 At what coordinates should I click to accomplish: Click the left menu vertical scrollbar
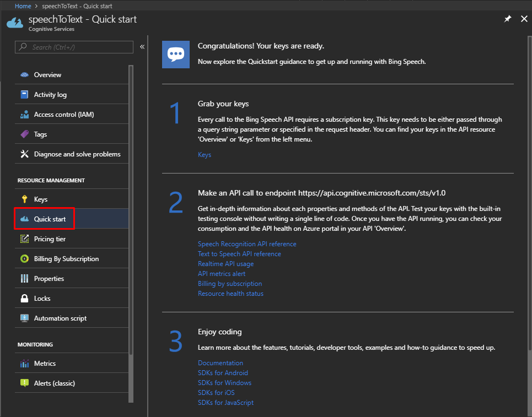[131, 220]
